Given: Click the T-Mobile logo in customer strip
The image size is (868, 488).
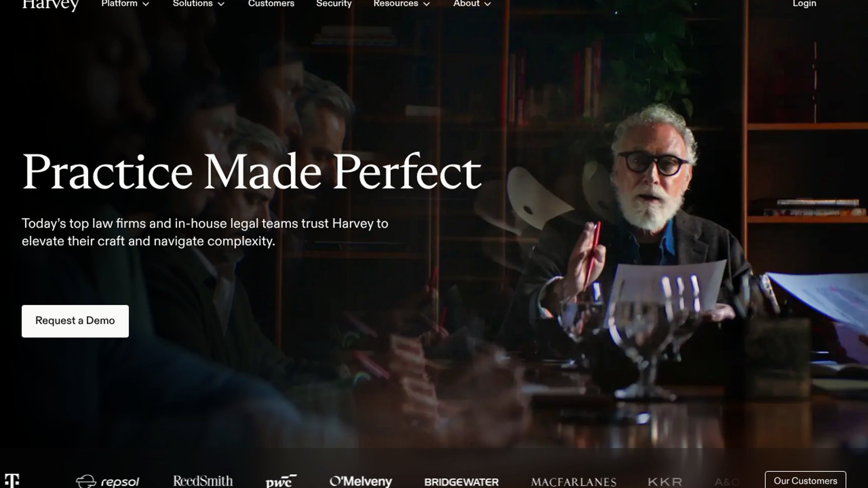Looking at the screenshot, I should click(12, 481).
